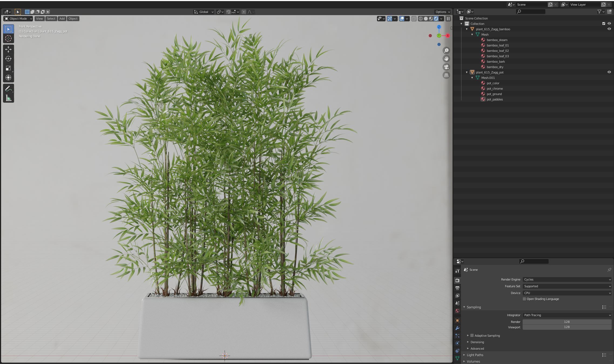Hide plant_615_Zagg_bamboo object in outliner

[609, 29]
